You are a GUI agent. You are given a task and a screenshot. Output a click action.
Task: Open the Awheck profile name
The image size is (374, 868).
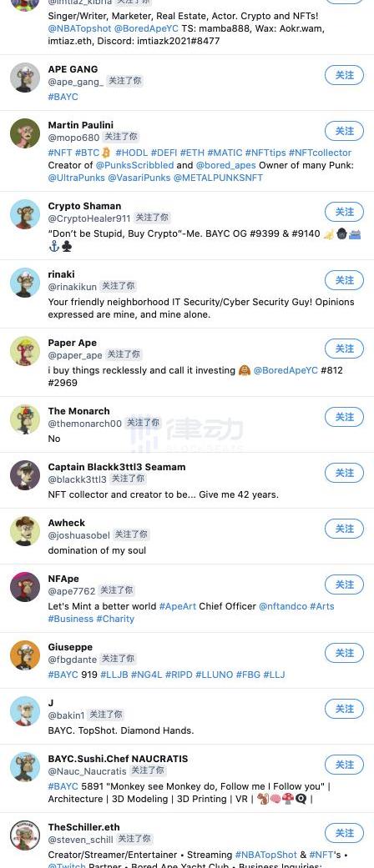pos(67,523)
